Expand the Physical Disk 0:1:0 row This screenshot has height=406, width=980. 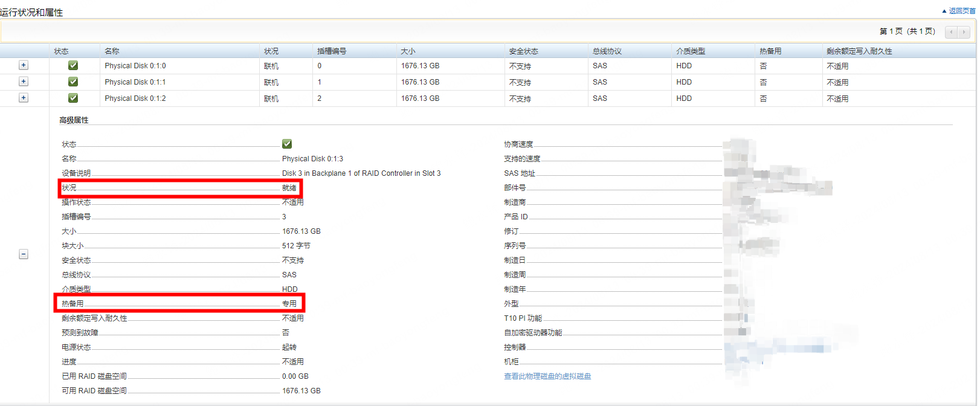(24, 65)
